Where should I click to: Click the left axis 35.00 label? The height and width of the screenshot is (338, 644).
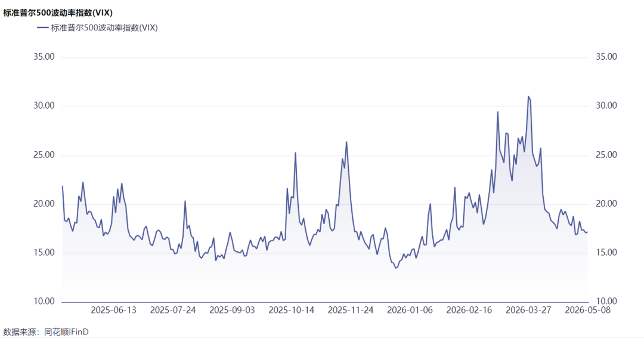pos(44,57)
